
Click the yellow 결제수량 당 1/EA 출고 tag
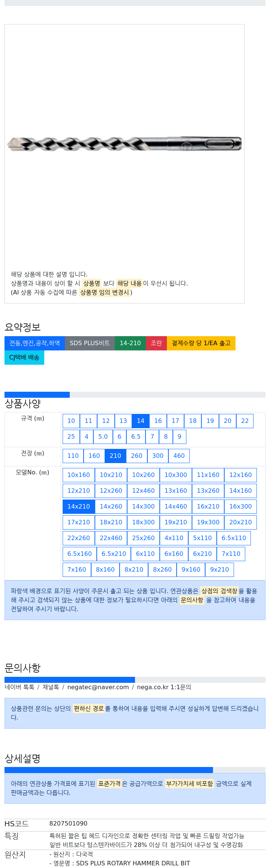[201, 343]
